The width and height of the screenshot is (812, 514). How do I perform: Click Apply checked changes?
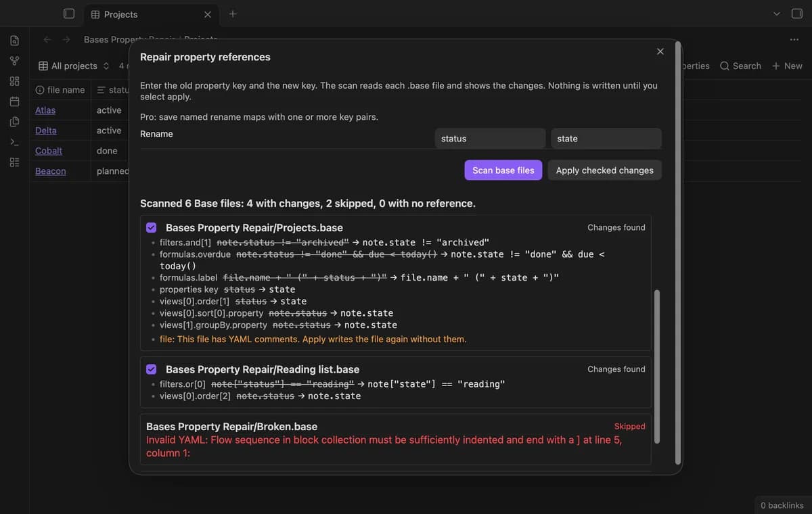point(605,170)
